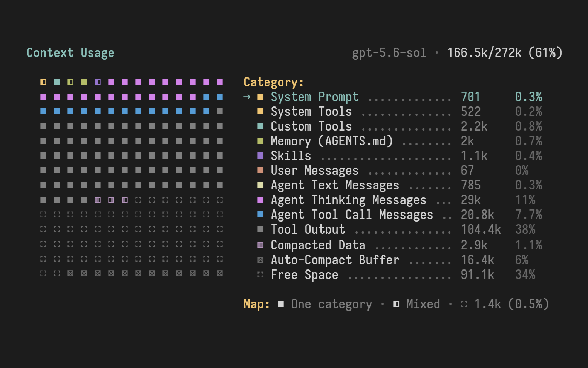Image resolution: width=588 pixels, height=368 pixels.
Task: Select the Agent Text Messages row
Action: pyautogui.click(x=400, y=185)
